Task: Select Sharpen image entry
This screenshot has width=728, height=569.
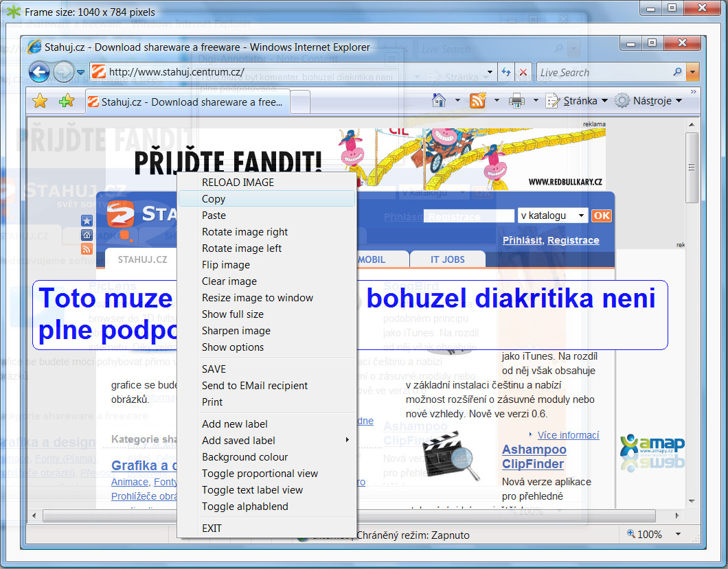Action: pos(266,330)
